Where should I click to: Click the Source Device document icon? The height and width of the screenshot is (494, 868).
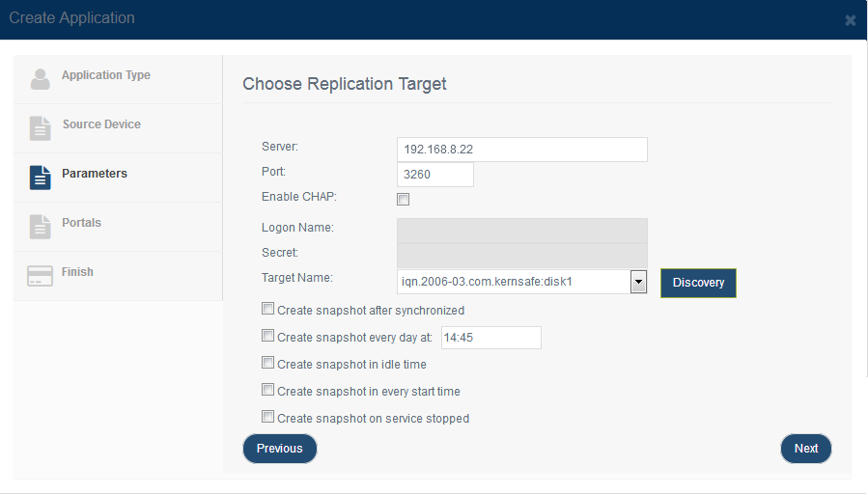coord(40,128)
